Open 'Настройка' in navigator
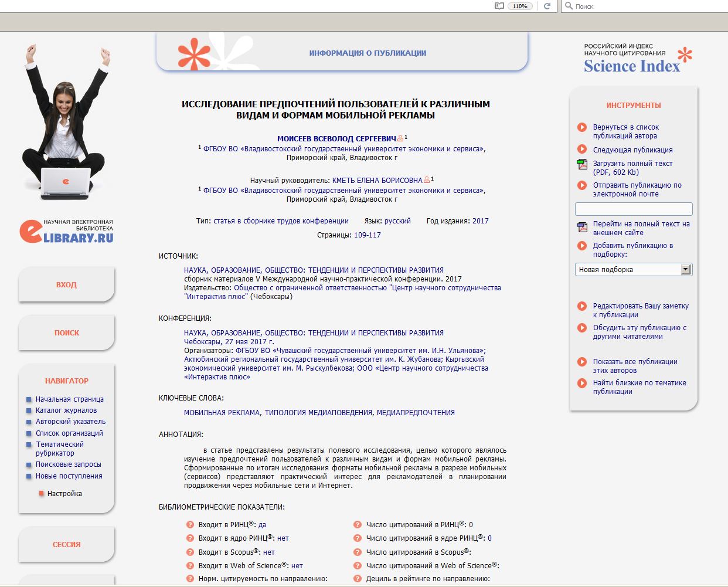Image resolution: width=728 pixels, height=587 pixels. [64, 494]
